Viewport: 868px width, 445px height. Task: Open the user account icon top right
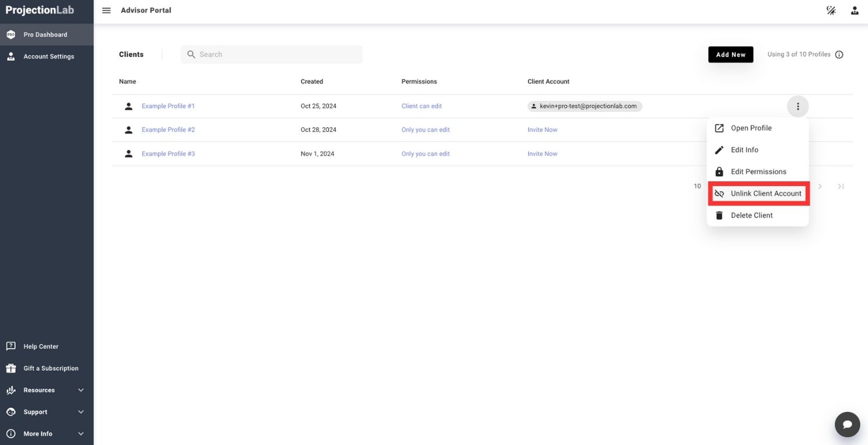pos(855,10)
